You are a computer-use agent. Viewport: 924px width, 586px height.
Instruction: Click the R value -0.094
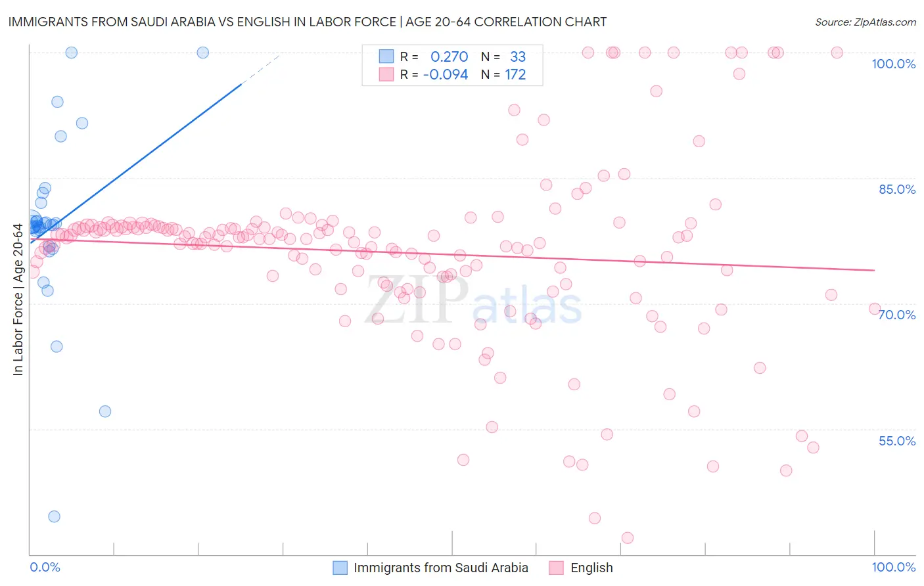[x=446, y=74]
